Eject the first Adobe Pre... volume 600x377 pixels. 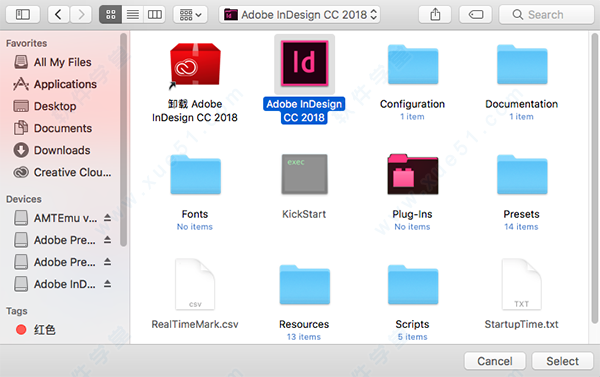coord(108,240)
